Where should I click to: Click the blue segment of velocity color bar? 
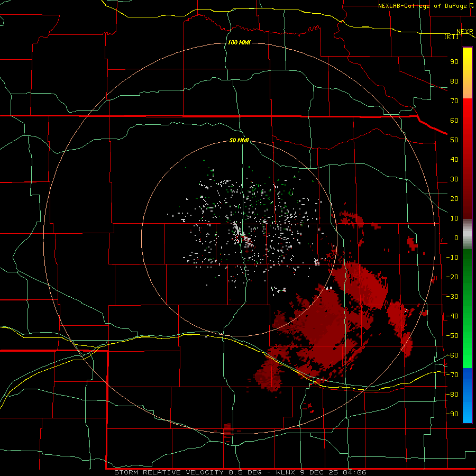(x=467, y=395)
